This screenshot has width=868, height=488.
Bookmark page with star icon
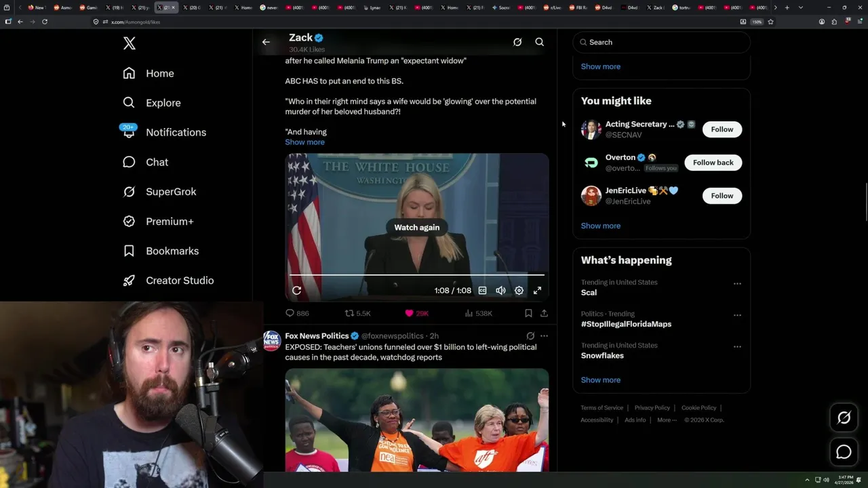[x=770, y=22]
